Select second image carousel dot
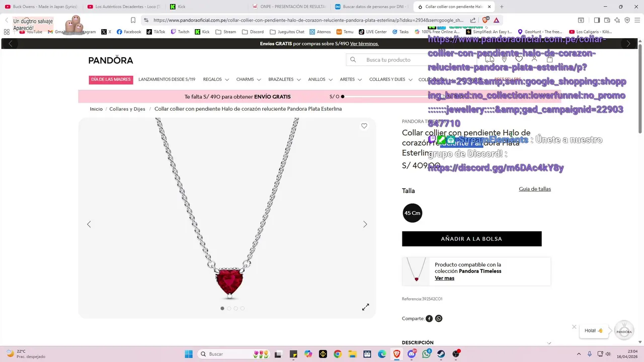The image size is (644, 362). (229, 308)
